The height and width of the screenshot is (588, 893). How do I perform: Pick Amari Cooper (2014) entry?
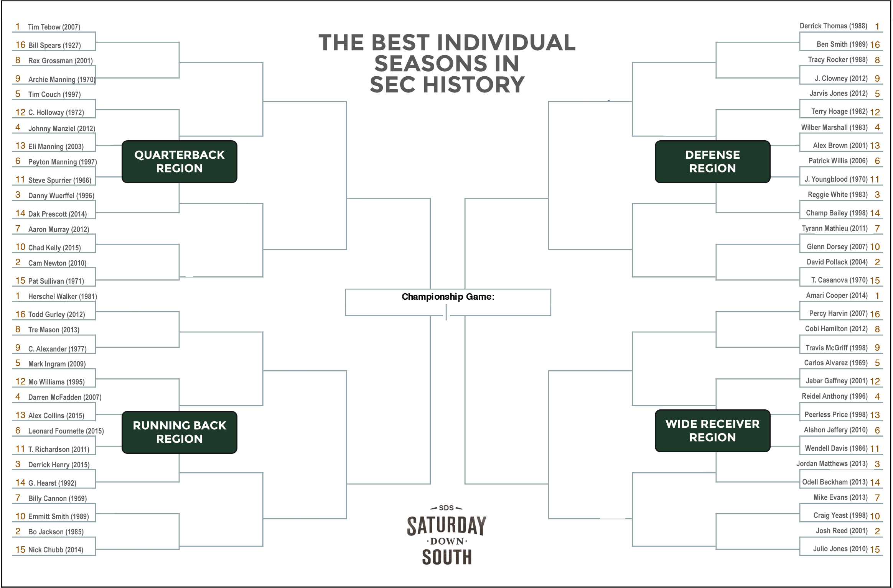point(837,295)
